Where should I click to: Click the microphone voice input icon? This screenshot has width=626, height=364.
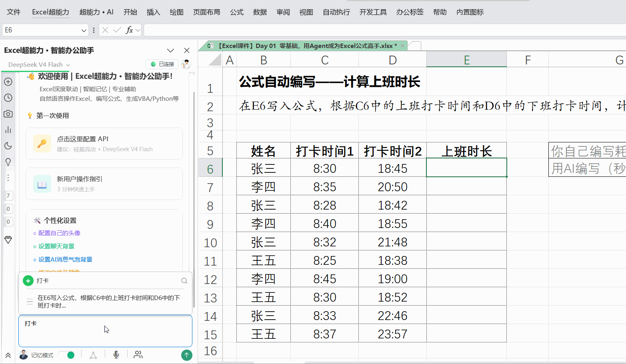click(x=116, y=355)
